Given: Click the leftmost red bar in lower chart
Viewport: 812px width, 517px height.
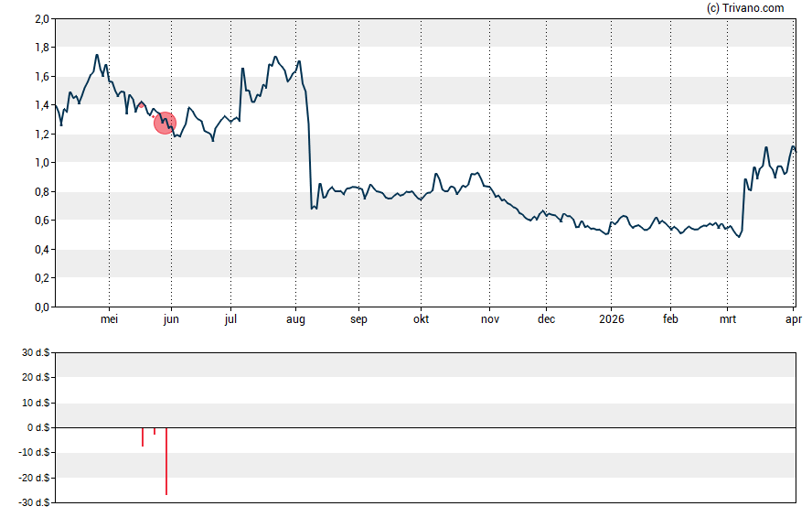Looking at the screenshot, I should tap(143, 437).
